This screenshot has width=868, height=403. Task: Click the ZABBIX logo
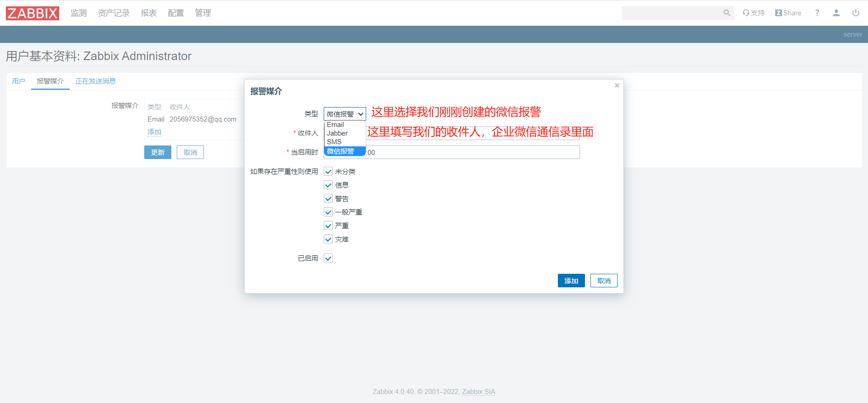(33, 13)
